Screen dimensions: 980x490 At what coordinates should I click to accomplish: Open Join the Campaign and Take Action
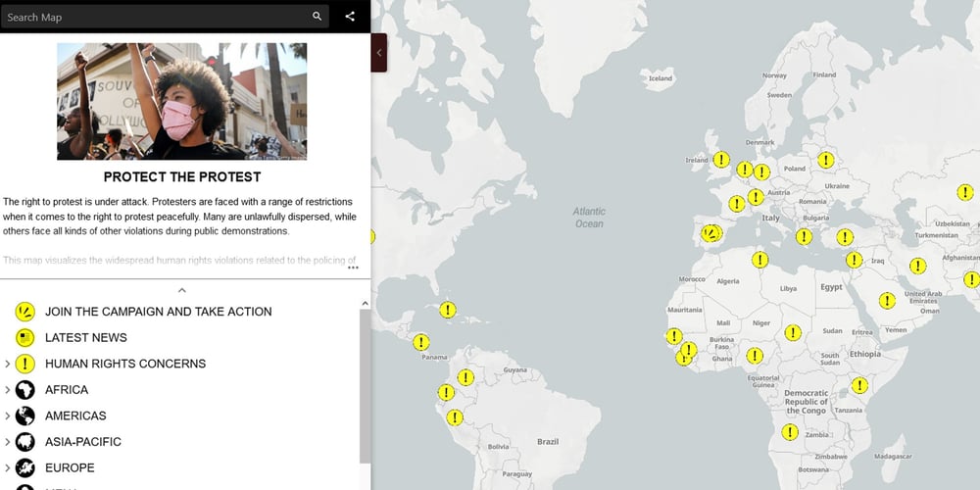click(158, 312)
